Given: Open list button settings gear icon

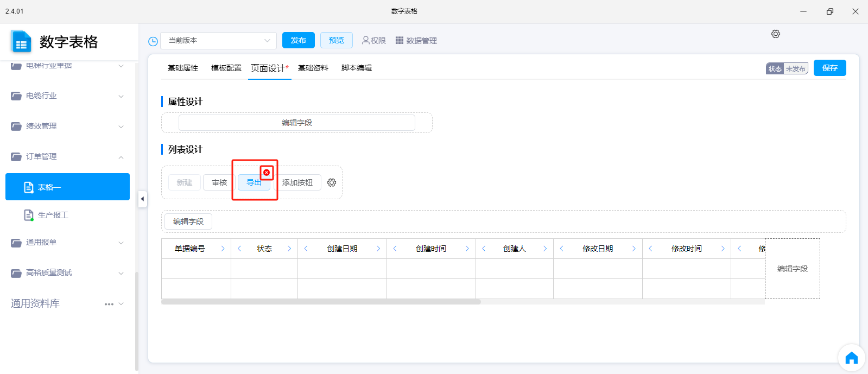Looking at the screenshot, I should 332,183.
